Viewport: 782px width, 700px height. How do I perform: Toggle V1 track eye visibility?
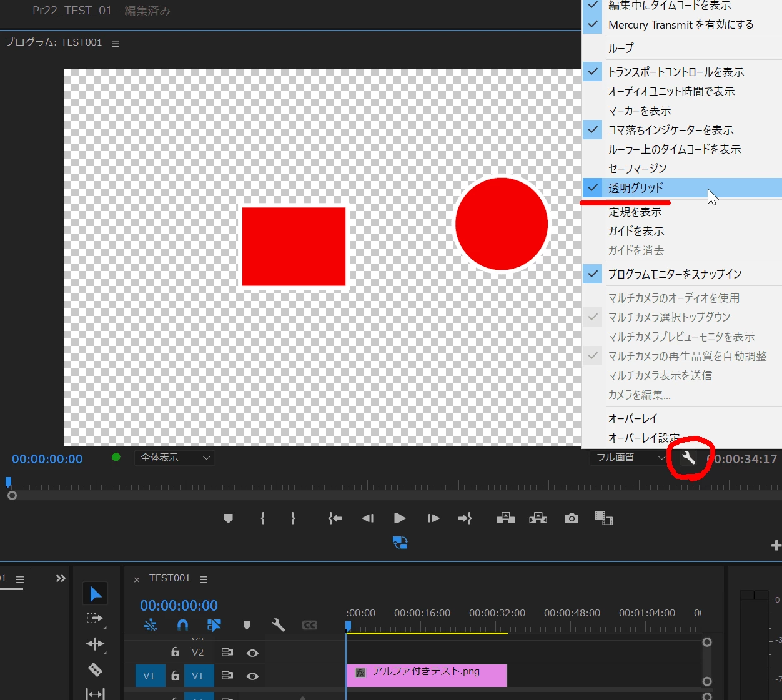pyautogui.click(x=252, y=676)
